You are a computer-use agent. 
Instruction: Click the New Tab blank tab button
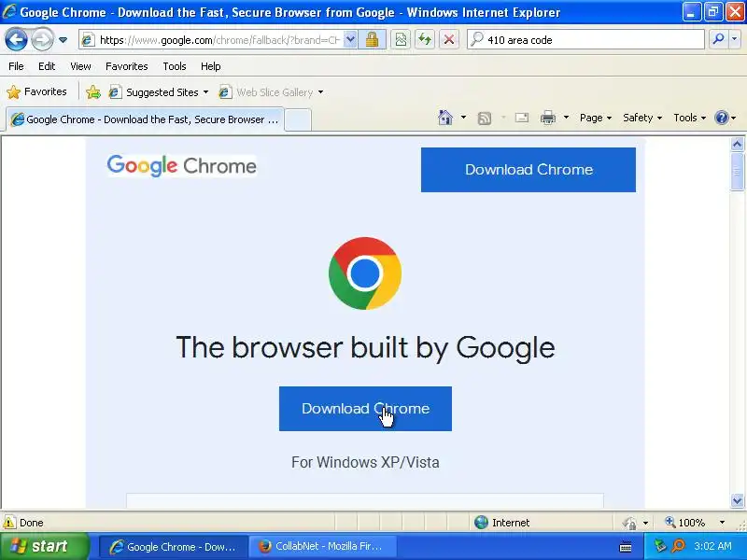298,119
